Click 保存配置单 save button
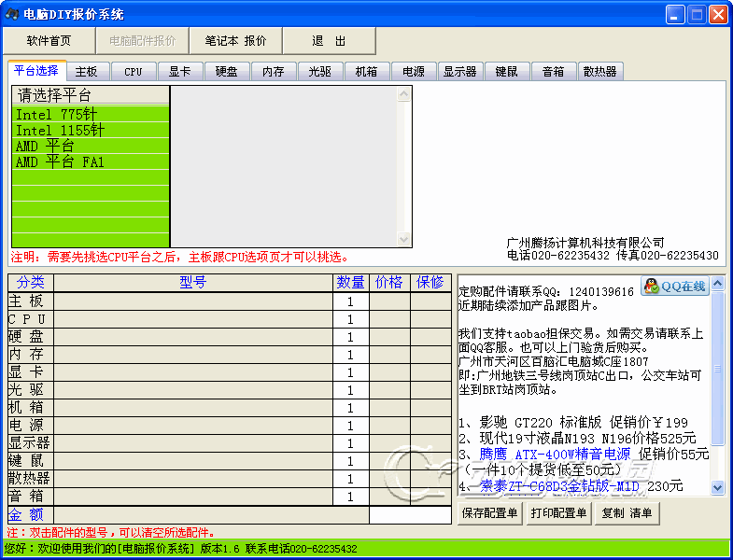 [488, 513]
